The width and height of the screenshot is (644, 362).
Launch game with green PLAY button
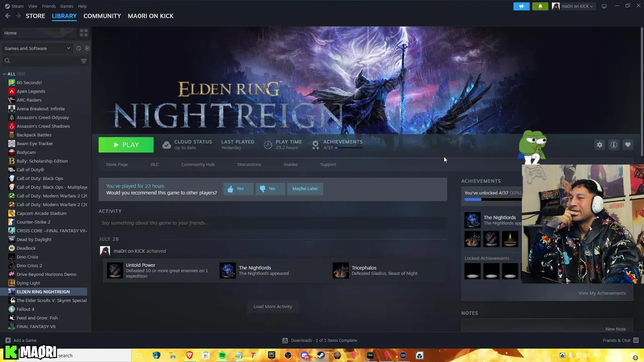[126, 145]
